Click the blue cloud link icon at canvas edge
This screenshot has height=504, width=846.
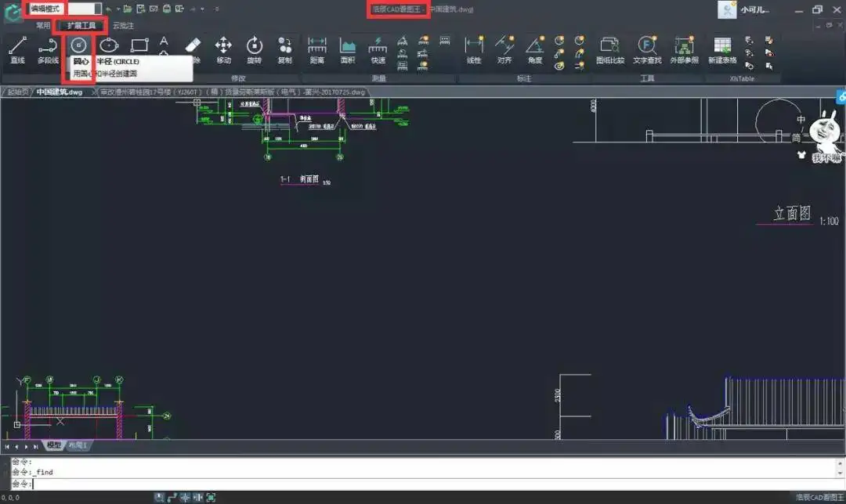(841, 97)
